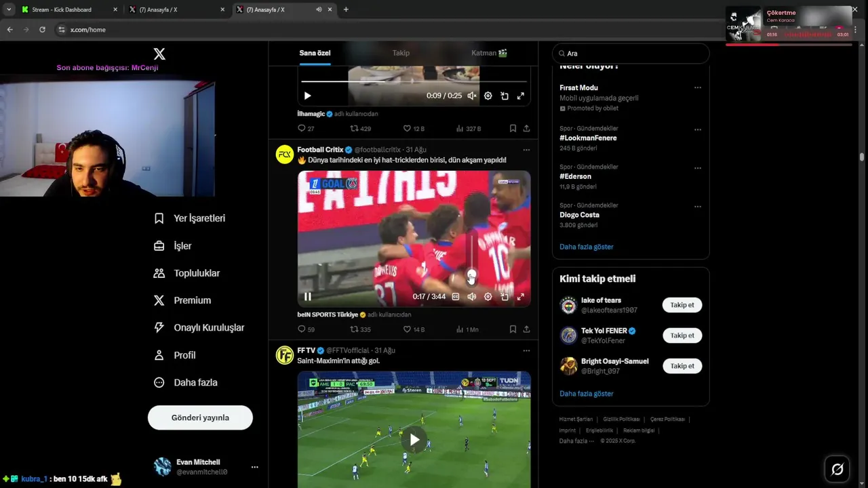Screen dimensions: 868x488
Task: Click the Ara search field
Action: 631,54
